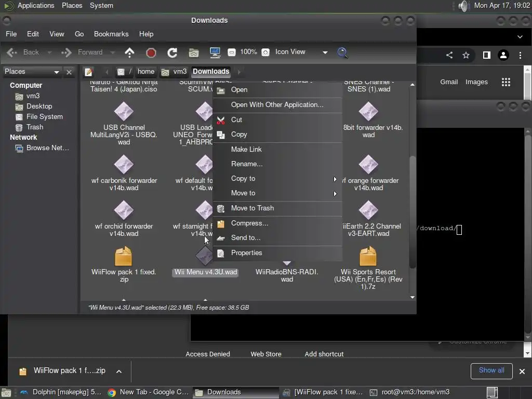Expand the Move to submenu
The width and height of the screenshot is (532, 399).
[x=277, y=193]
